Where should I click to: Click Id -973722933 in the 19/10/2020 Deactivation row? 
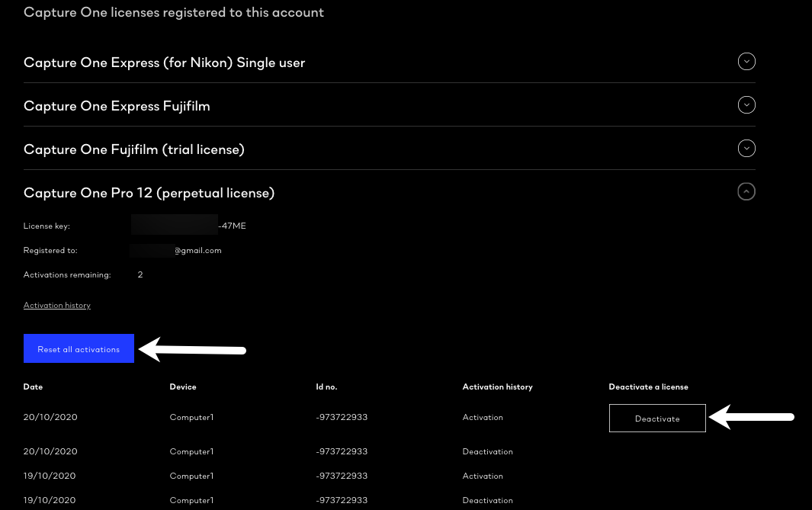click(x=342, y=500)
